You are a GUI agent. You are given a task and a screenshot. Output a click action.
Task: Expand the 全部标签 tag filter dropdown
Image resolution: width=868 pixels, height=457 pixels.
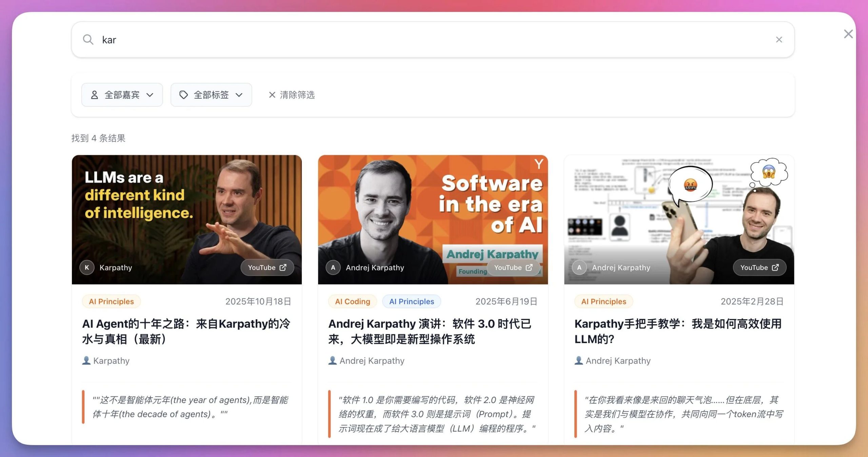[211, 95]
